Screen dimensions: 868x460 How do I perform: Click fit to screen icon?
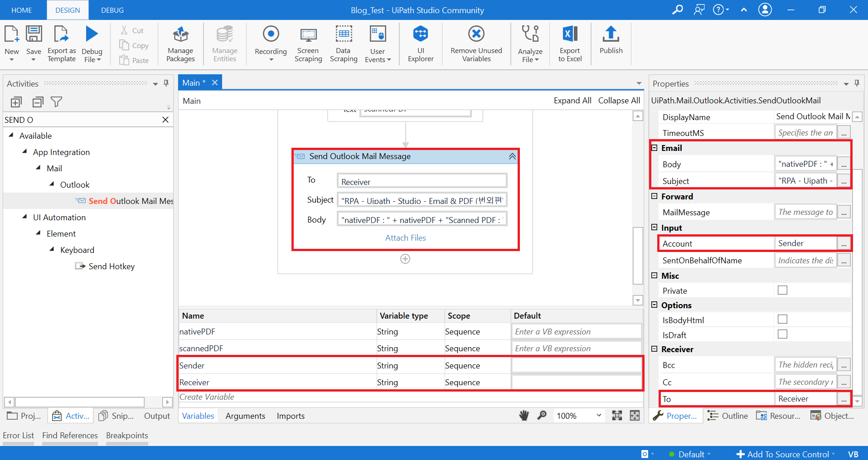click(x=617, y=416)
